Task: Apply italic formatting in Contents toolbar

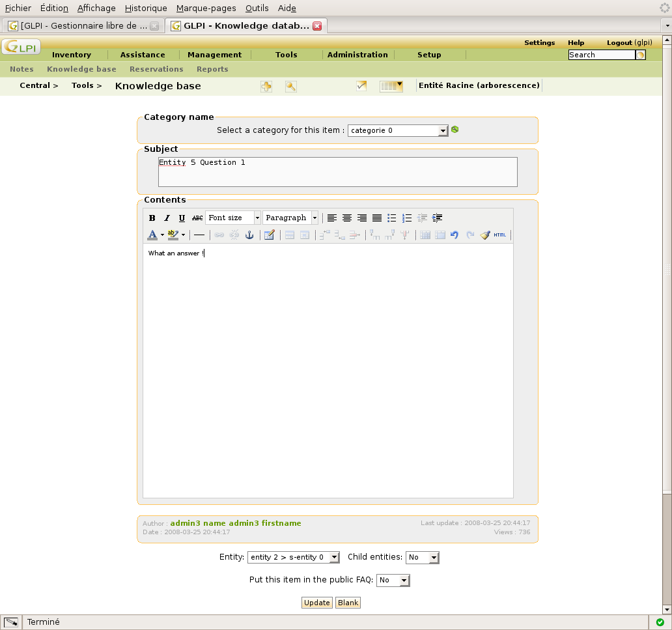Action: pyautogui.click(x=167, y=218)
